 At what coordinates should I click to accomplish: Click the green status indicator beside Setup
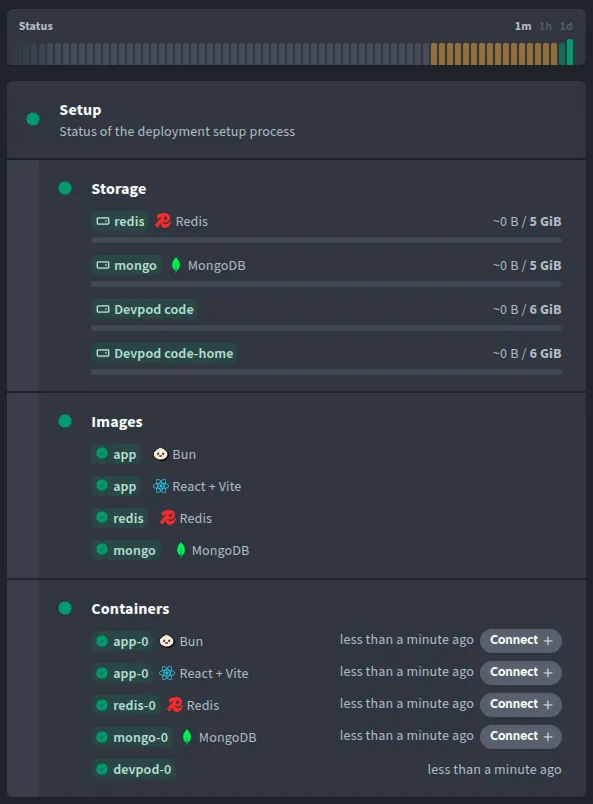pos(32,118)
